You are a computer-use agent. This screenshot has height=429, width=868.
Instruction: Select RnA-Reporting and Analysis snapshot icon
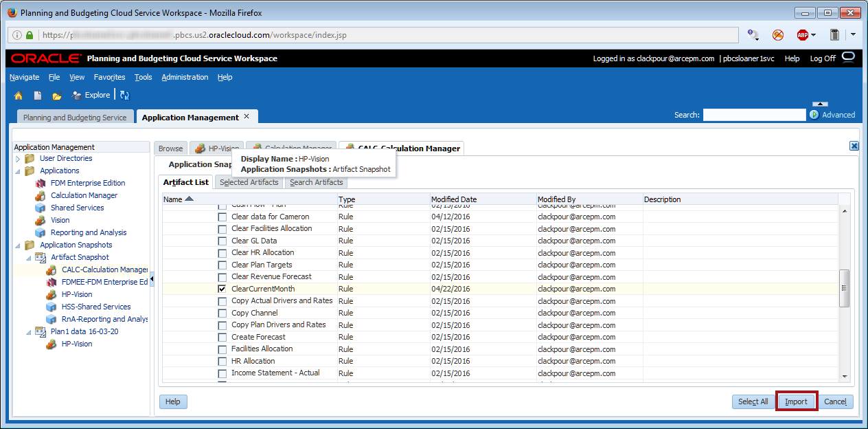[51, 319]
